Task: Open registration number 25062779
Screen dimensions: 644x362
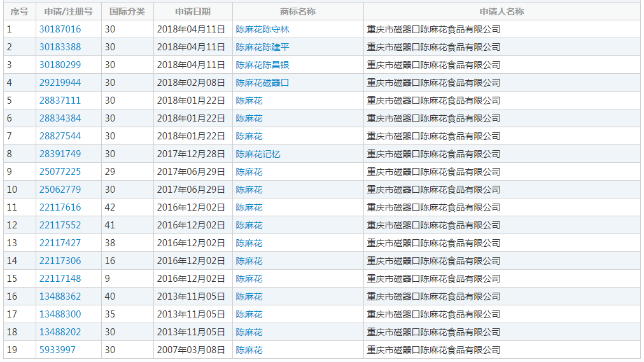Action: (x=60, y=190)
